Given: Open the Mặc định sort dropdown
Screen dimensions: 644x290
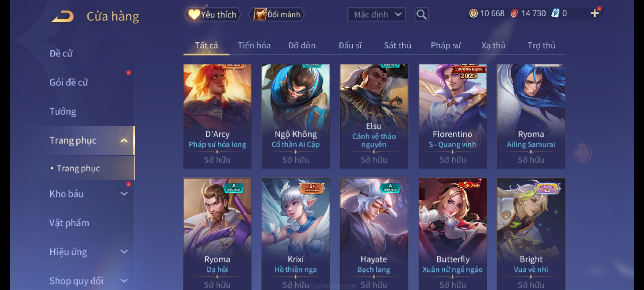Looking at the screenshot, I should (x=376, y=15).
